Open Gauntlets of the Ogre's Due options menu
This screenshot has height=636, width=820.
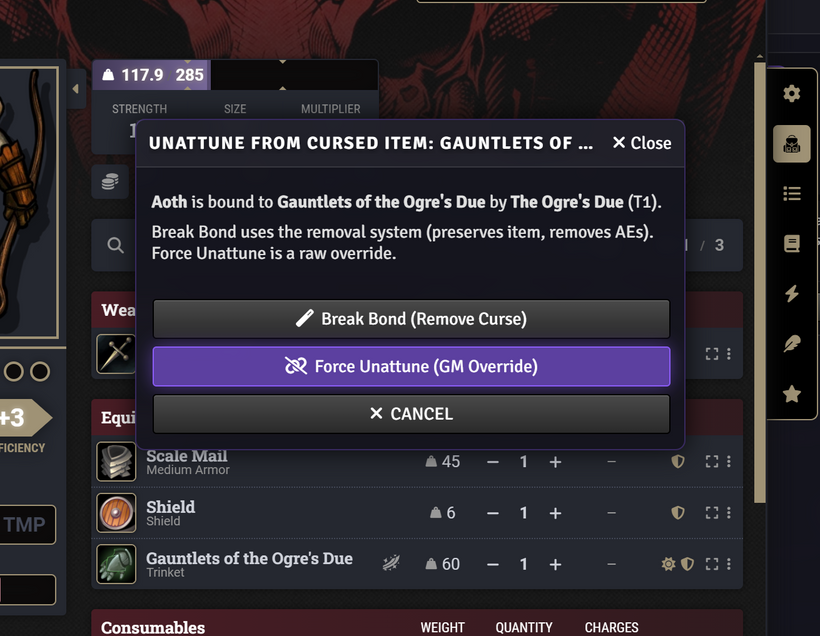click(x=728, y=564)
